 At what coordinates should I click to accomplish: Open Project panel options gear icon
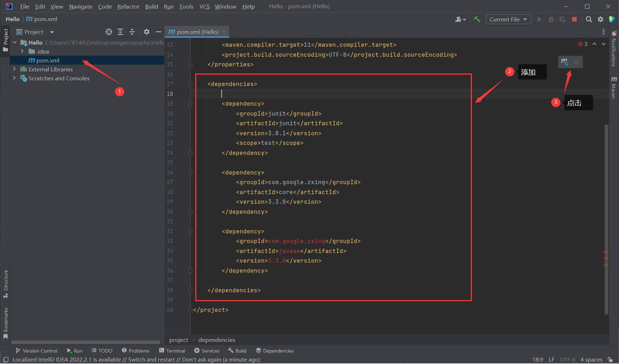[146, 32]
